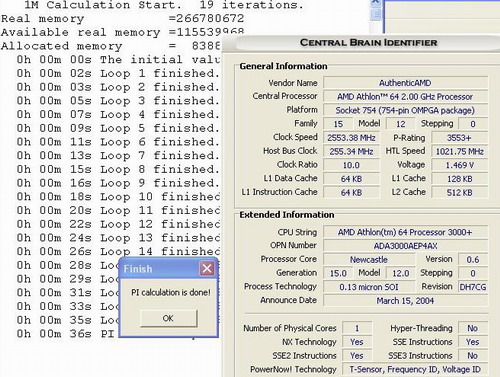Click the SSE Instructions value Yes
This screenshot has width=500, height=377.
tap(473, 342)
